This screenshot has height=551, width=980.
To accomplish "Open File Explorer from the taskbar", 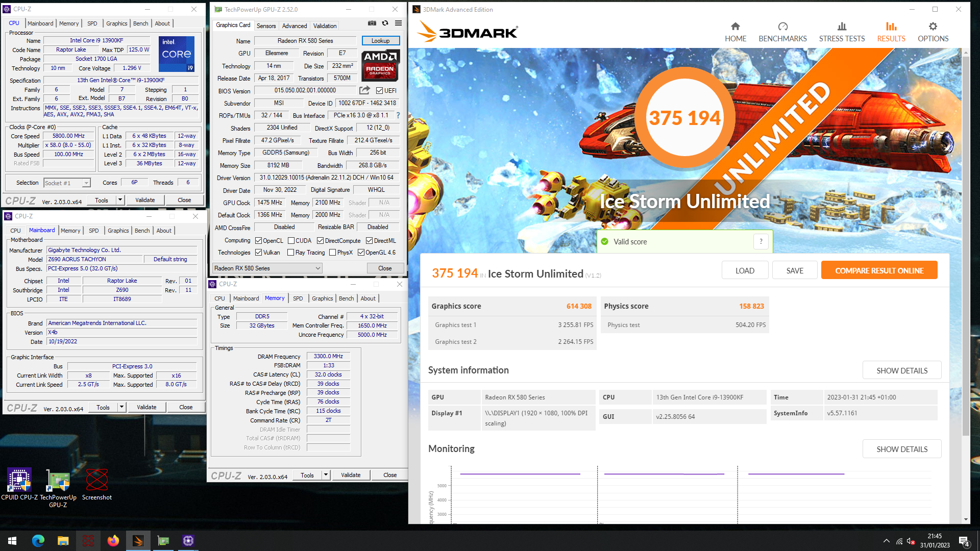I will pos(63,541).
